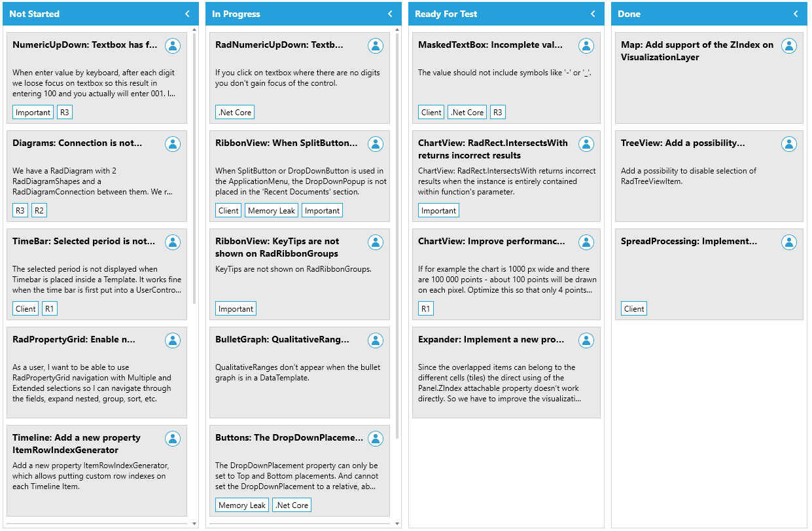The width and height of the screenshot is (812, 531).
Task: Click the Important tag on NumericUpDown card
Action: pos(32,112)
